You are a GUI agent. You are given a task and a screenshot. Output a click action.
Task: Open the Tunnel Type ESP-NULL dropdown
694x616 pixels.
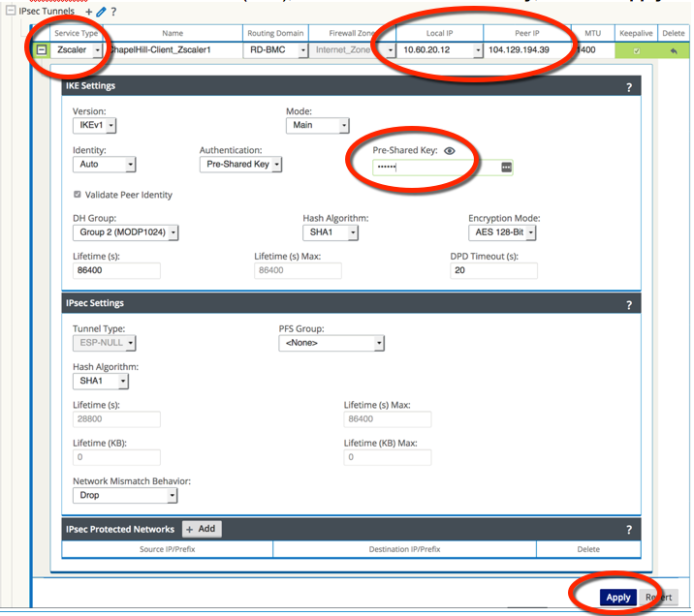tap(104, 343)
